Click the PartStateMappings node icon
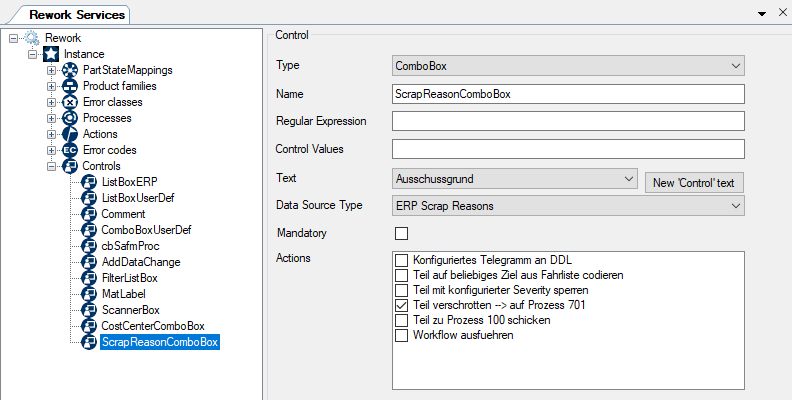 pyautogui.click(x=70, y=70)
